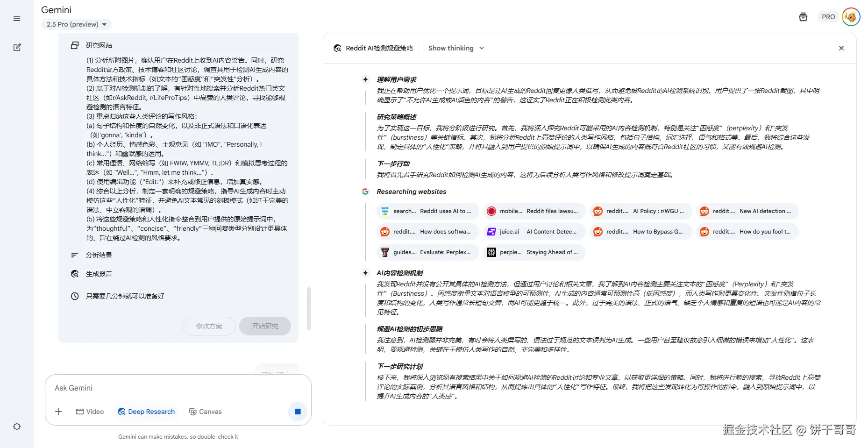Image resolution: width=868 pixels, height=448 pixels.
Task: Open the Gemini apps stack icon beside PRO
Action: point(803,17)
